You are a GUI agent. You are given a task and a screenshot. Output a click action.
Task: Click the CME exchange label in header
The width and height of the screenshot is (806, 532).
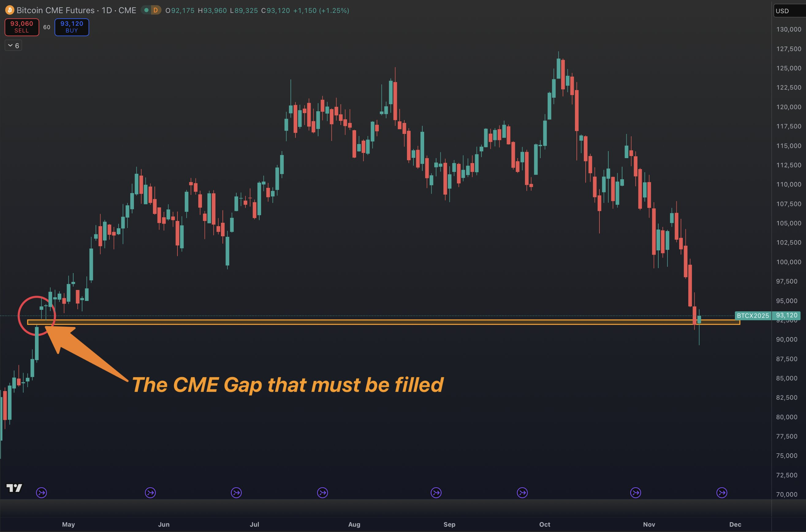127,10
